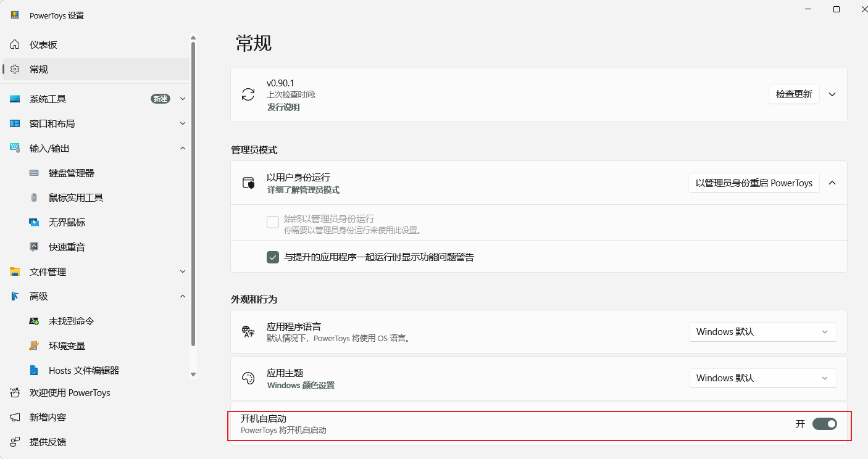Uncheck the elevated apps warning checkbox
Image resolution: width=868 pixels, height=459 pixels.
click(273, 257)
